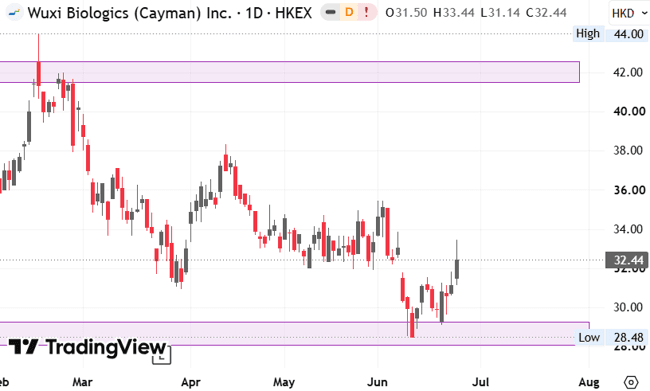The height and width of the screenshot is (391, 650).
Task: Click the 34.00 price scale label
Action: [x=628, y=229]
